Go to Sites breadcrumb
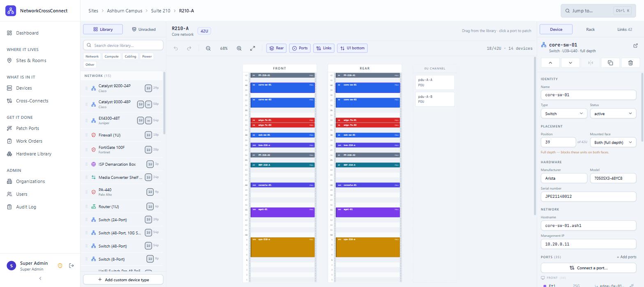644x287 pixels. click(x=93, y=11)
